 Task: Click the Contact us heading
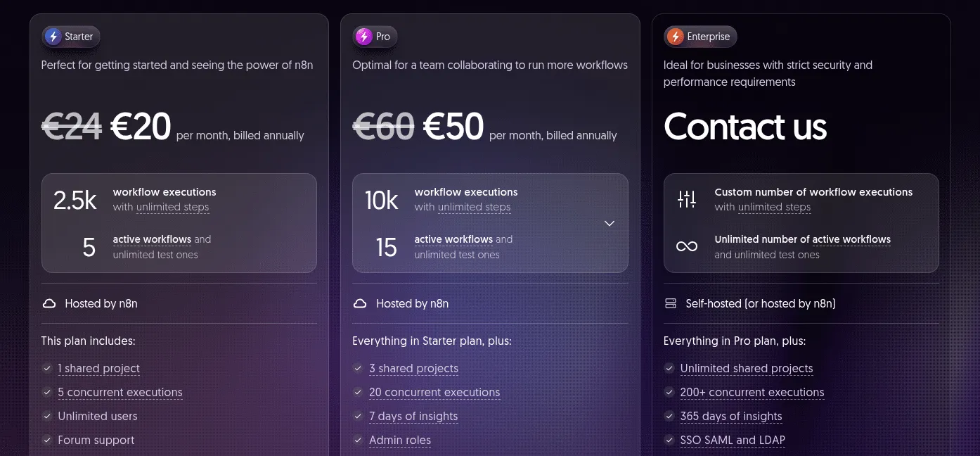745,127
